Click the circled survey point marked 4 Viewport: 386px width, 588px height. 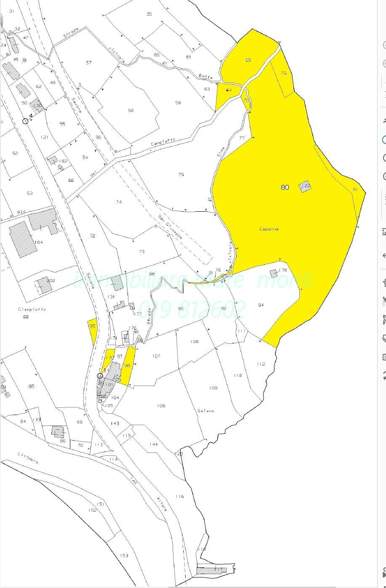[25, 121]
